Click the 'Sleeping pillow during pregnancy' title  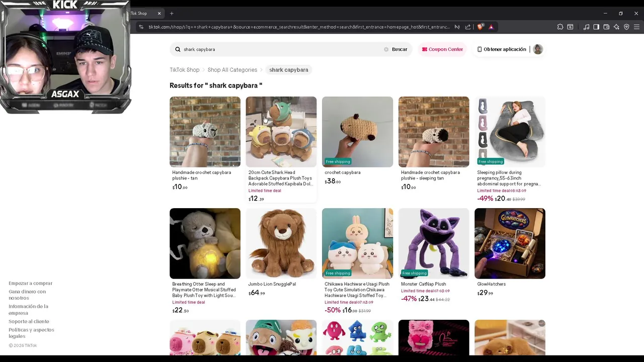(x=509, y=178)
